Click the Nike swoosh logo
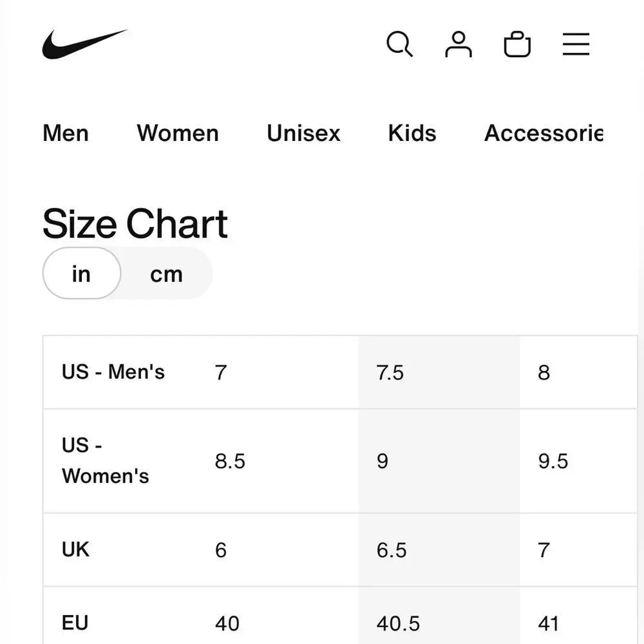 pyautogui.click(x=84, y=44)
